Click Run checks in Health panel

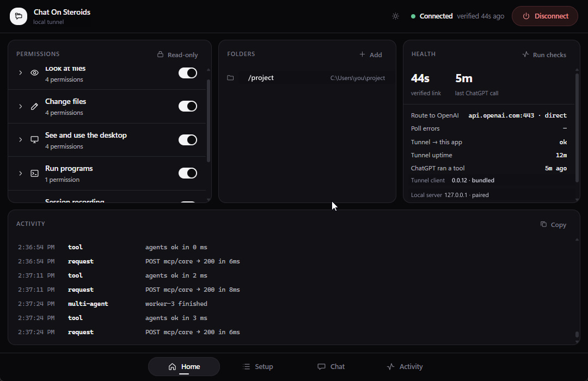pyautogui.click(x=544, y=55)
